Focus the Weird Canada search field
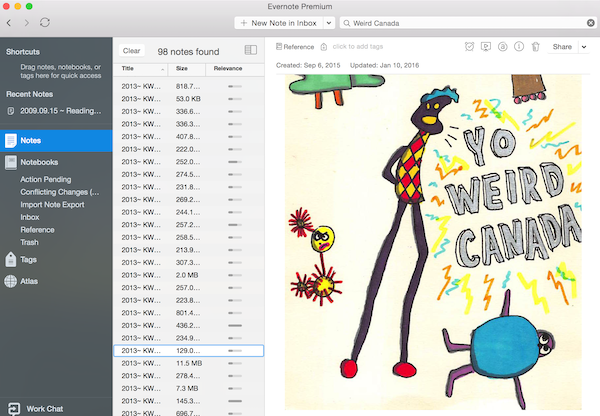 (468, 23)
